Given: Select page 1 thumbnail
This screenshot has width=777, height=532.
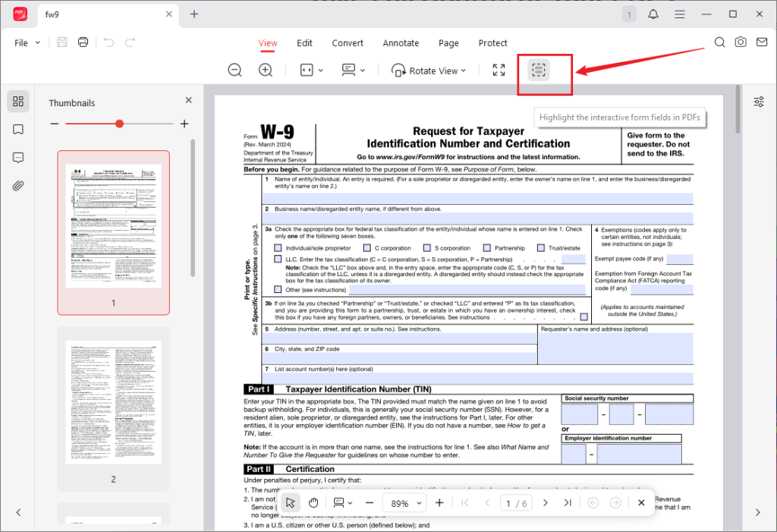Looking at the screenshot, I should tap(114, 232).
